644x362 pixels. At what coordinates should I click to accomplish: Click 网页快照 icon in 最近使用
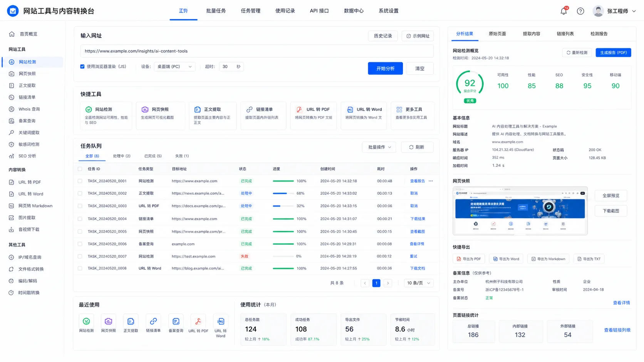(109, 321)
